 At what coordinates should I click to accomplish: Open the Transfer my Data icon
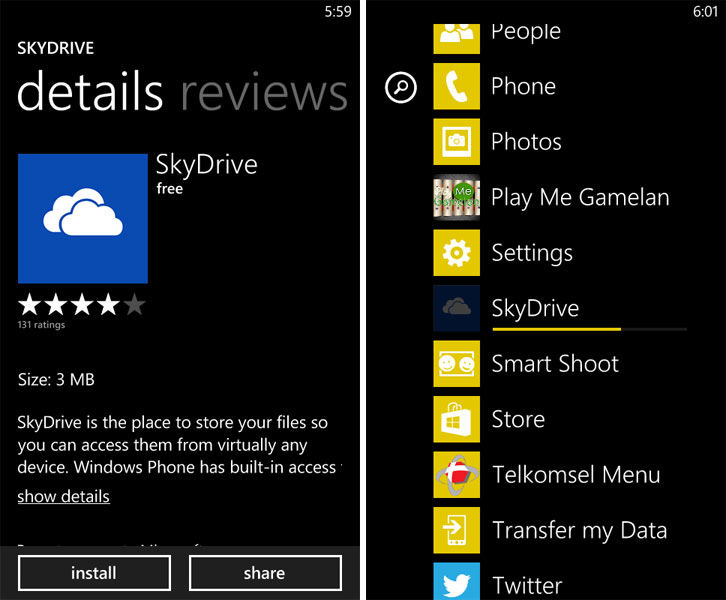(457, 531)
